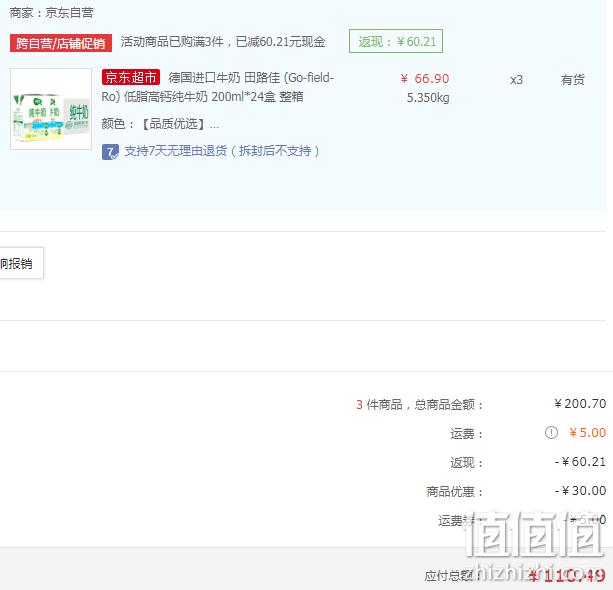Click the 商品优惠 label
Image resolution: width=613 pixels, height=590 pixels.
[x=455, y=491]
